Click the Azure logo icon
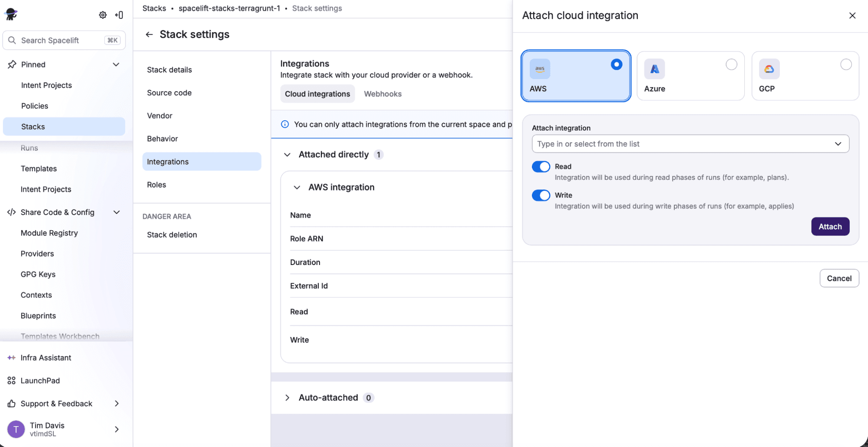This screenshot has width=868, height=447. tap(654, 69)
